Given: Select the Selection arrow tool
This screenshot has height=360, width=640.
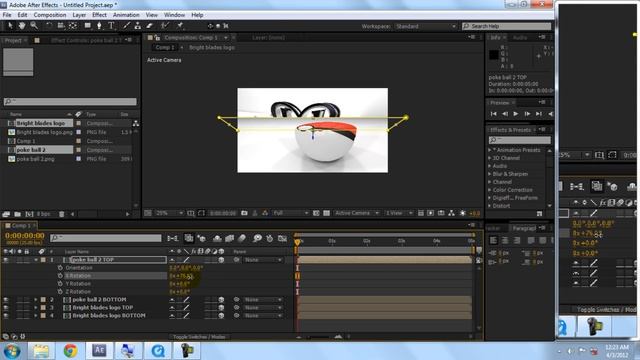Looking at the screenshot, I should [10, 26].
